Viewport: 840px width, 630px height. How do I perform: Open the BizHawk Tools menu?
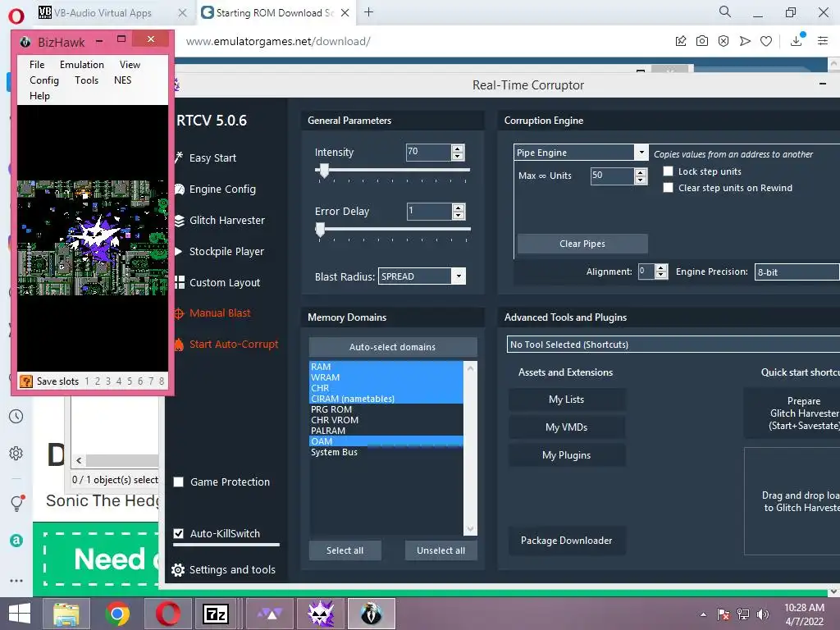coord(86,80)
